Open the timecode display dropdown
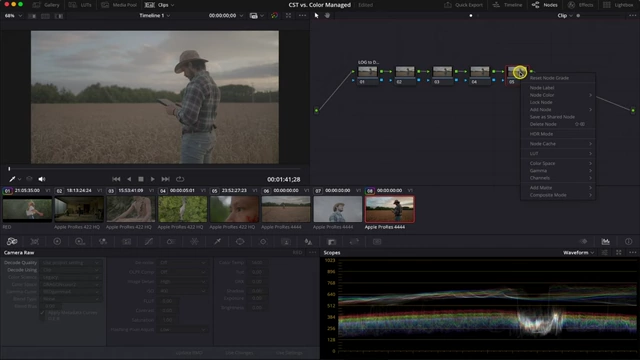This screenshot has height=360, width=640. pyautogui.click(x=226, y=16)
